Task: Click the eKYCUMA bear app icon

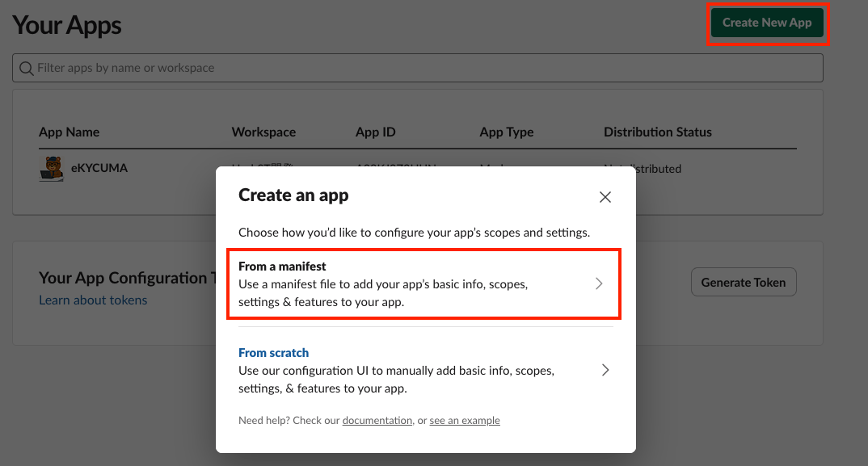Action: coord(52,168)
